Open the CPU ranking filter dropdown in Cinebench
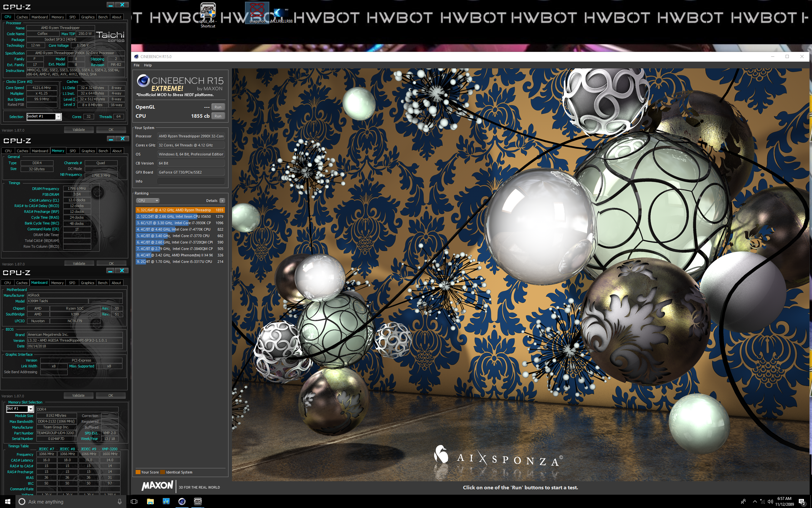The height and width of the screenshot is (508, 812). point(147,201)
